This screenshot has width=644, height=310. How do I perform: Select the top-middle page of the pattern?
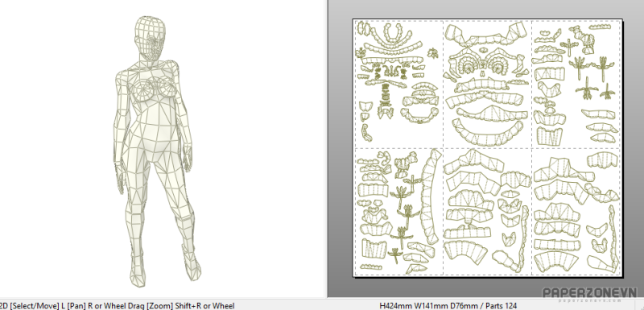coord(487,84)
